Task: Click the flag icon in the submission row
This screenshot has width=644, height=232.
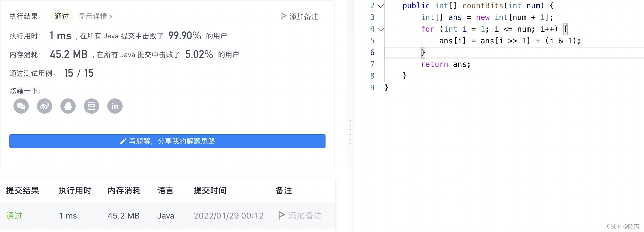Action: point(282,216)
